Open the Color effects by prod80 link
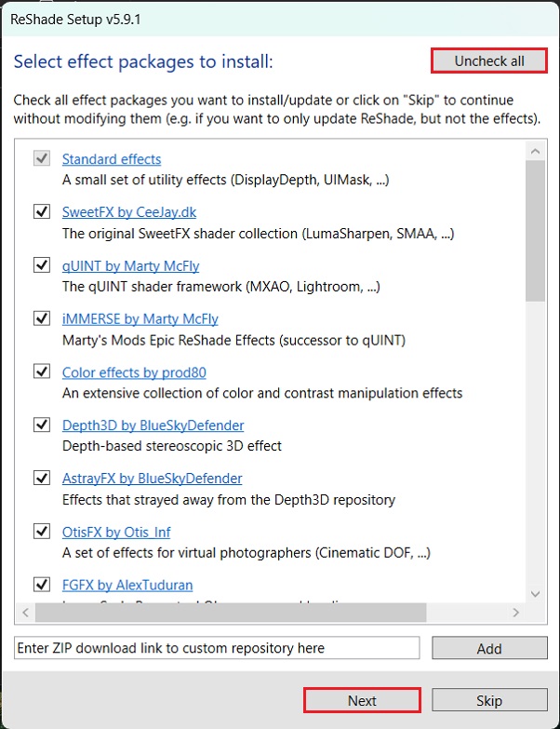The image size is (560, 729). 134,372
